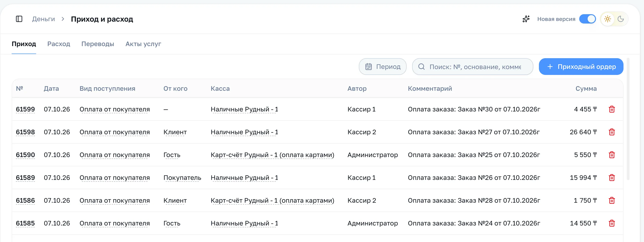Click Оплата от покупателя in row 61590
The width and height of the screenshot is (644, 242).
(x=115, y=155)
